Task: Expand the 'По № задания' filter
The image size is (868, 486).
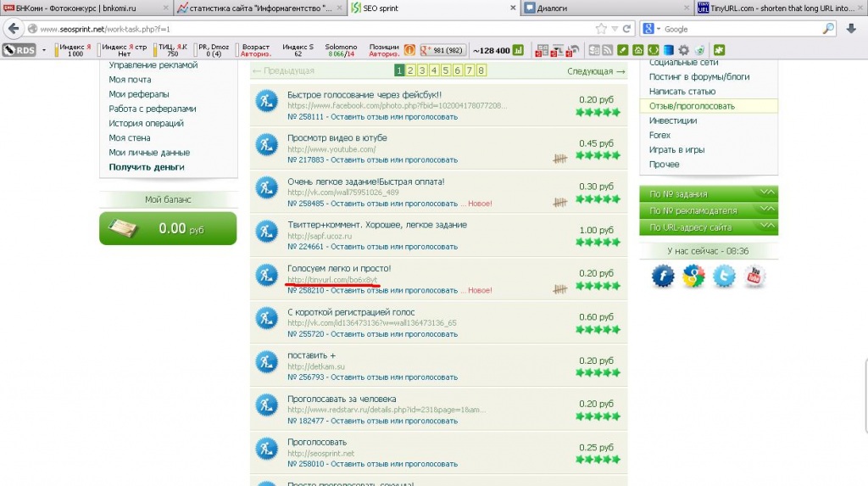Action: [709, 194]
